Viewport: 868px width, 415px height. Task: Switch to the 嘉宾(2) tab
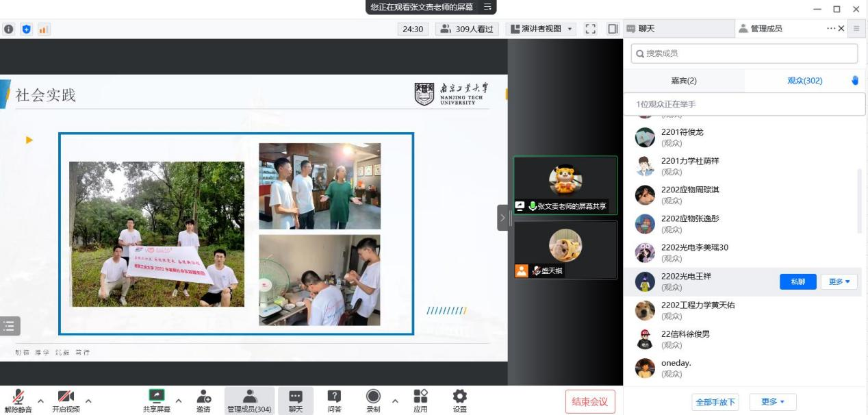click(683, 81)
